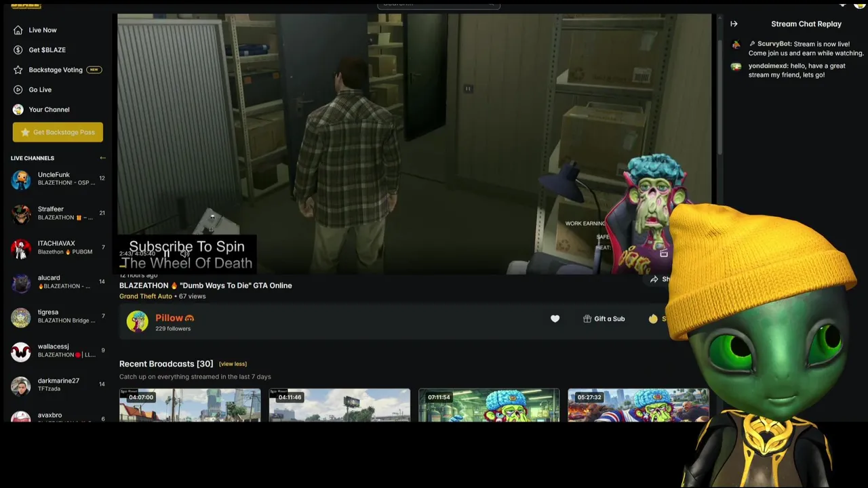This screenshot has width=868, height=488.
Task: Click the clip clapperboard icon on video
Action: 664,253
